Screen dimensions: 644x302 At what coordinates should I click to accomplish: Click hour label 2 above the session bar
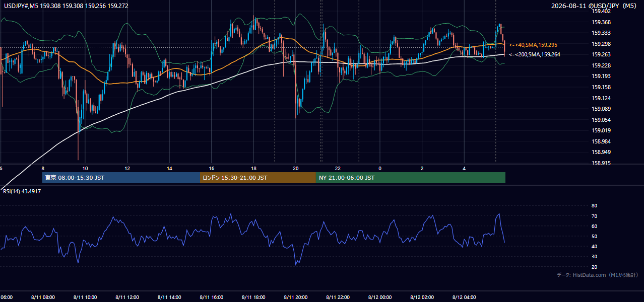pos(422,168)
